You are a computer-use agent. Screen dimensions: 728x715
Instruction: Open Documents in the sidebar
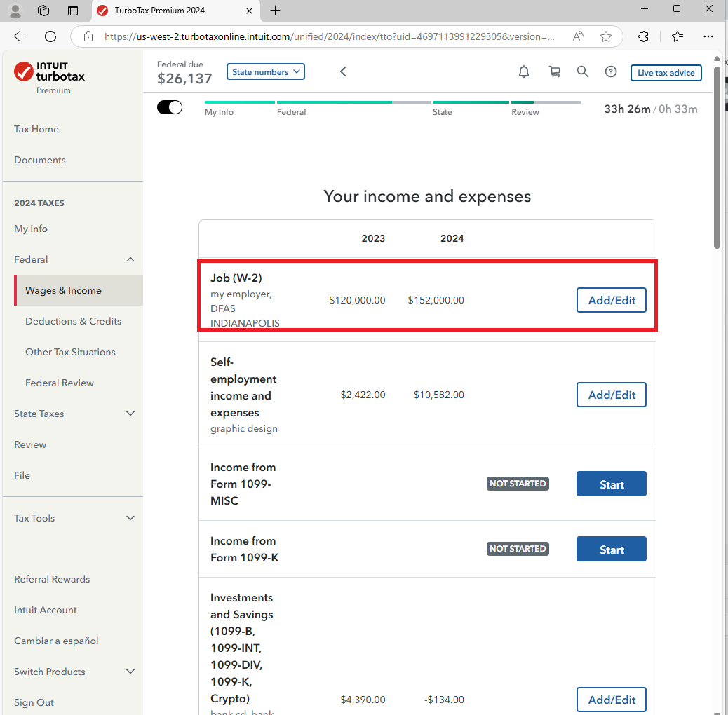[x=40, y=160]
